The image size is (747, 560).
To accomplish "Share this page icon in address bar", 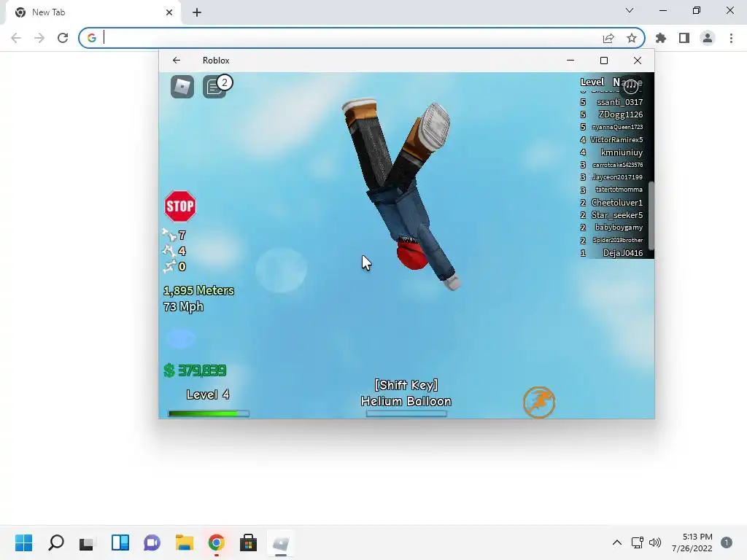I will pos(608,38).
